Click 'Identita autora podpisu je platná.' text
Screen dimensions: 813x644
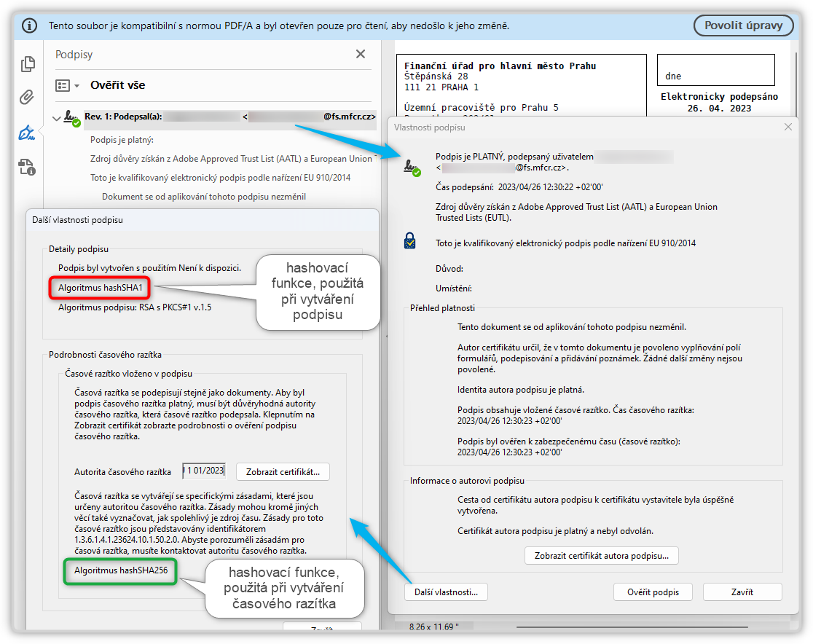521,390
